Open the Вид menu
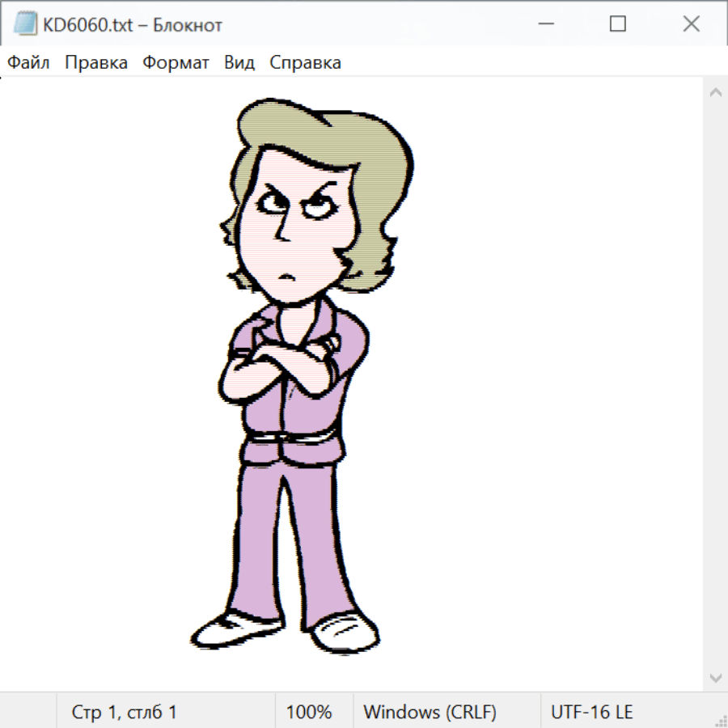Image resolution: width=728 pixels, height=728 pixels. (239, 63)
